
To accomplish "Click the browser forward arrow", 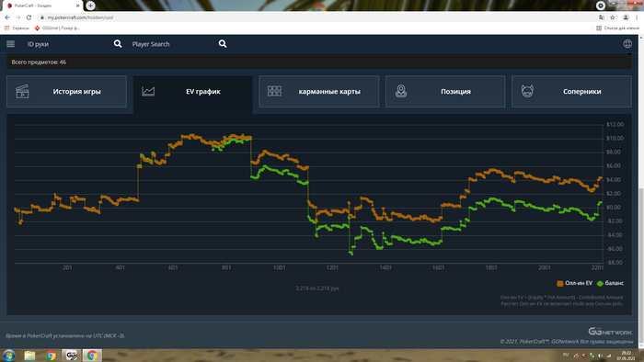I will [x=18, y=17].
